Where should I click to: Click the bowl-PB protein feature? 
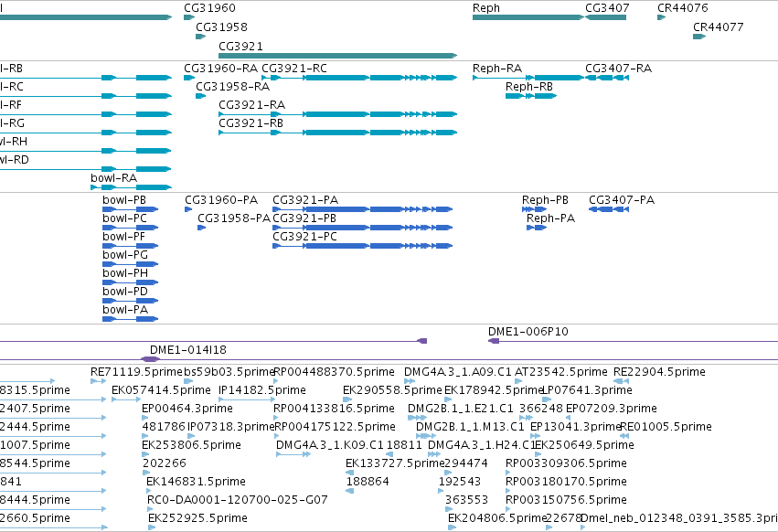click(x=131, y=209)
